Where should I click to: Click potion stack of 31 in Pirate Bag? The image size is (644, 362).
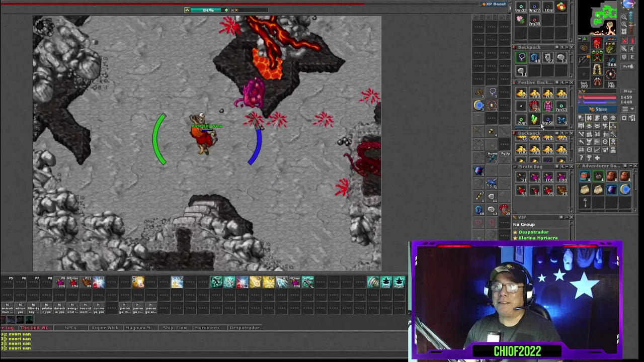[x=521, y=177]
